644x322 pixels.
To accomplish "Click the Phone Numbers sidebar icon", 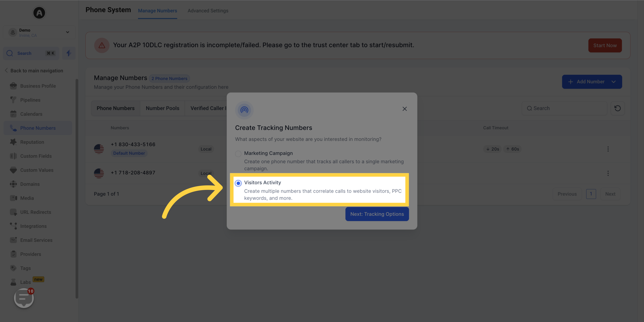I will (x=13, y=128).
